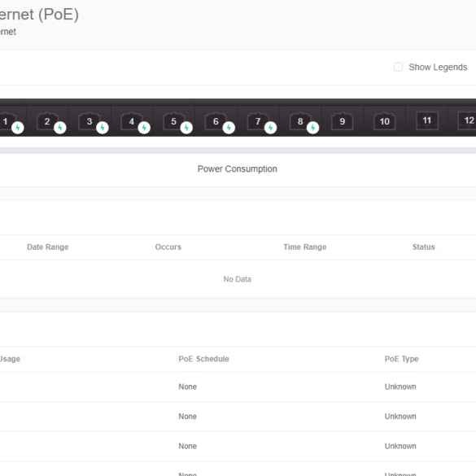Sort by Status column header
The width and height of the screenshot is (476, 476).
(x=423, y=247)
